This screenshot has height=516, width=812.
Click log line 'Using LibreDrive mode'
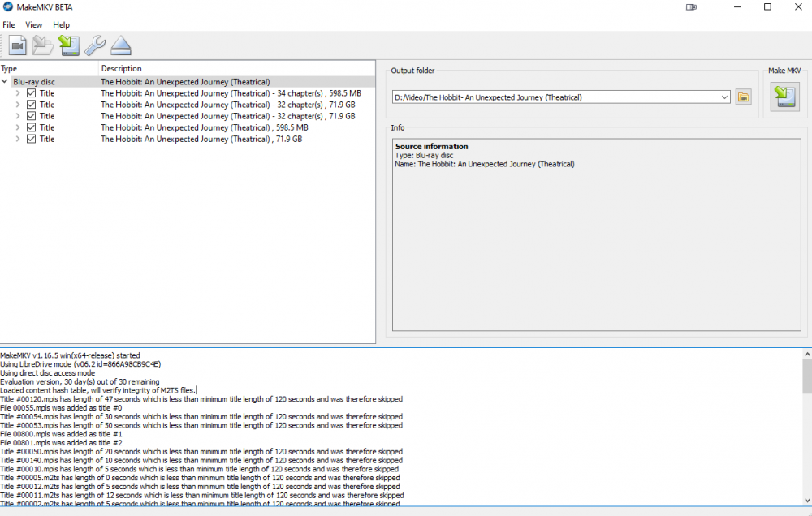click(80, 364)
